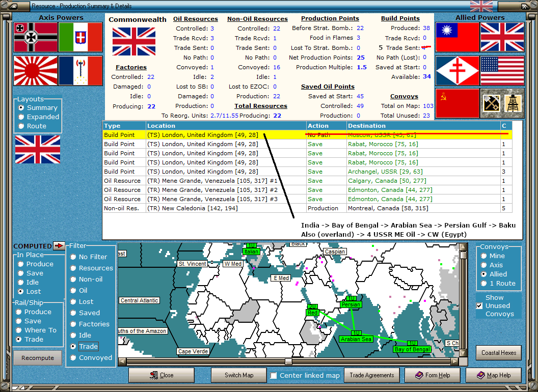Viewport: 538px width, 392px height.
Task: Click the Close button
Action: click(x=162, y=375)
